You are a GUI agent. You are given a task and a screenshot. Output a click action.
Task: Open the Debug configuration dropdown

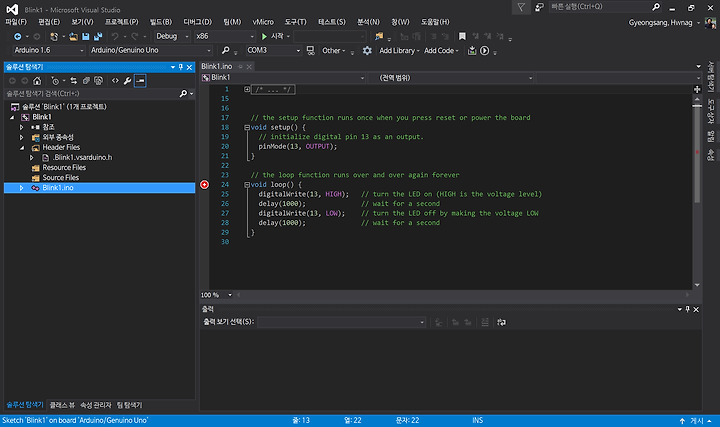(x=170, y=36)
